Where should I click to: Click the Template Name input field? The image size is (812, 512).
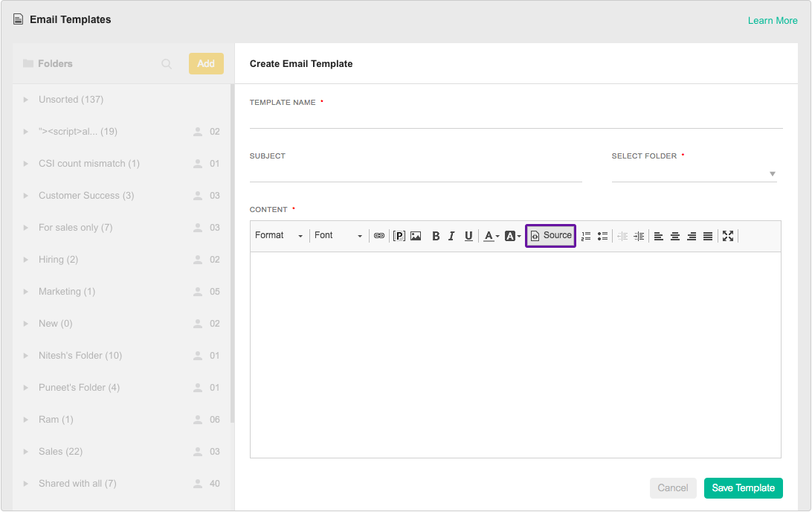click(x=515, y=120)
